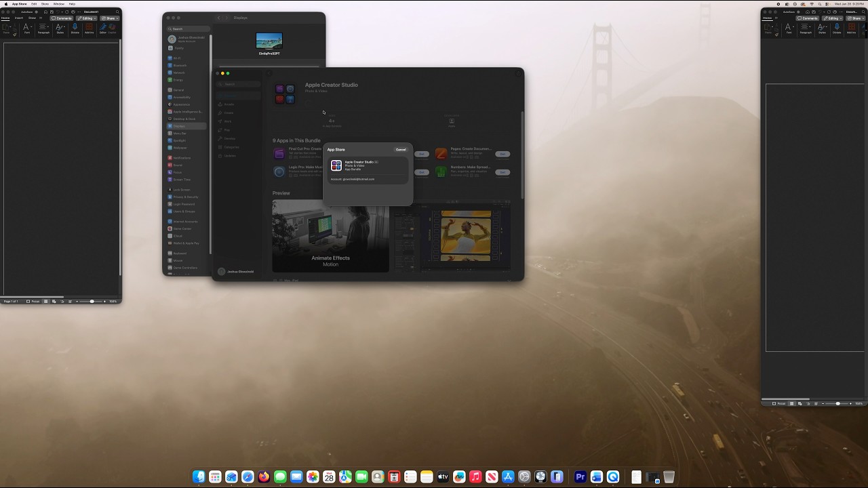
Task: Click Focus in left Word status bar
Action: coord(34,301)
